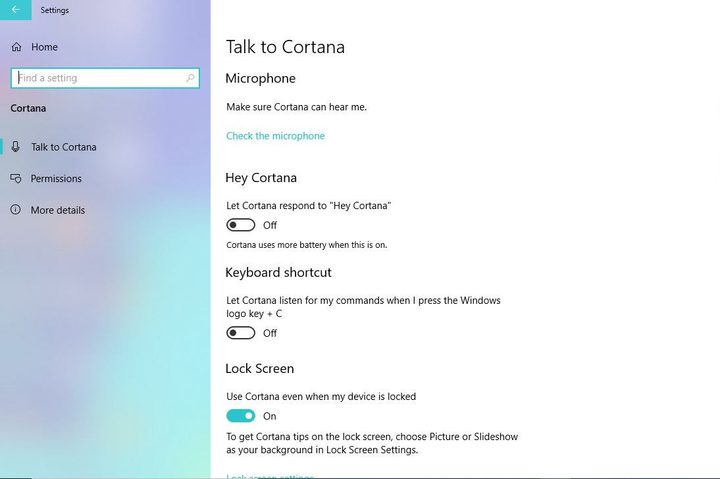Click the microphone icon beside Talk to Cortana

[x=16, y=147]
